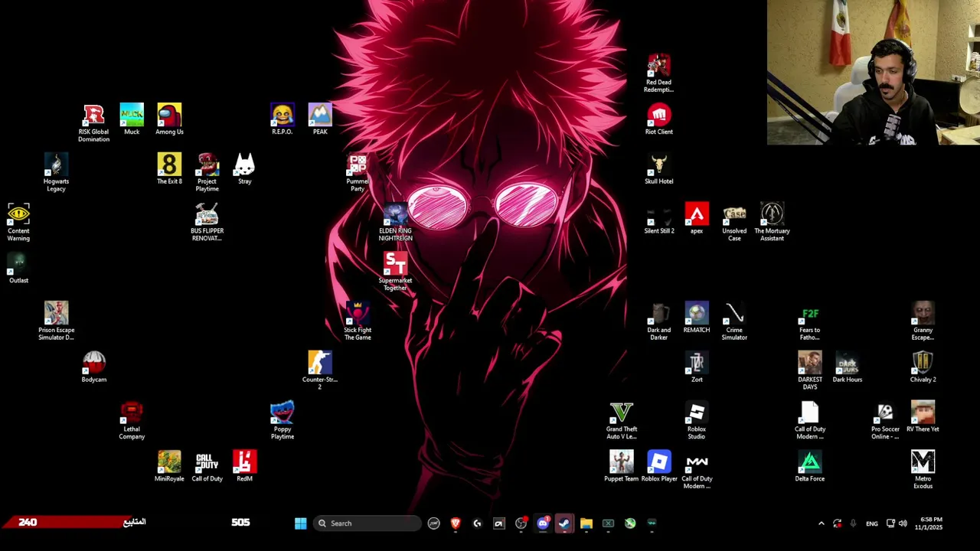Select the Among Us desktop shortcut
Viewport: 980px width, 551px height.
(x=169, y=119)
